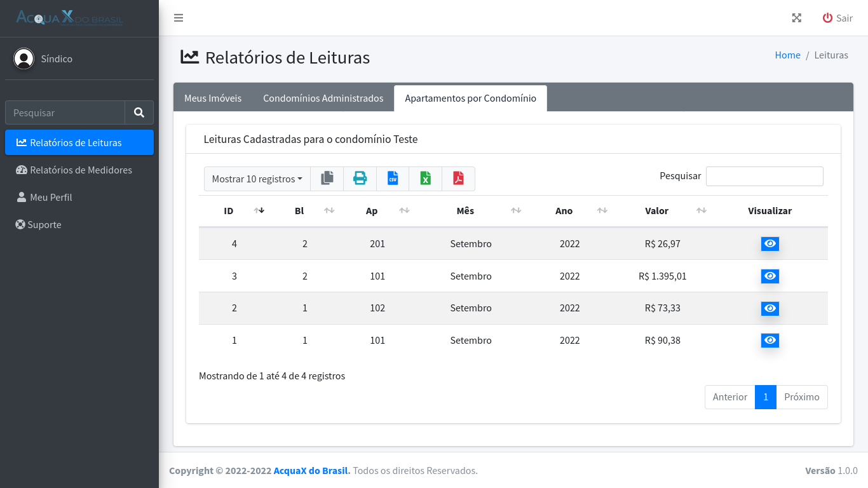View the reading with value R$ 1.395,01

click(x=770, y=276)
